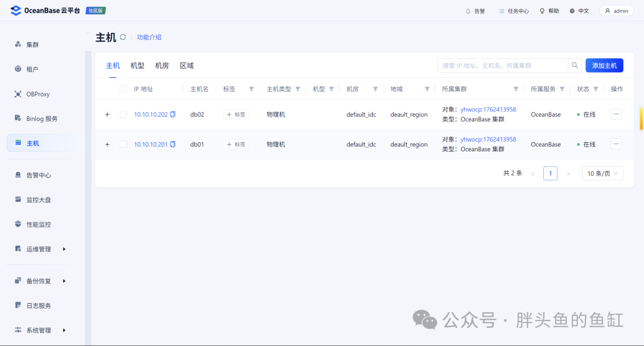Open more actions for host db02
Viewport: 644px width, 346px height.
[616, 114]
